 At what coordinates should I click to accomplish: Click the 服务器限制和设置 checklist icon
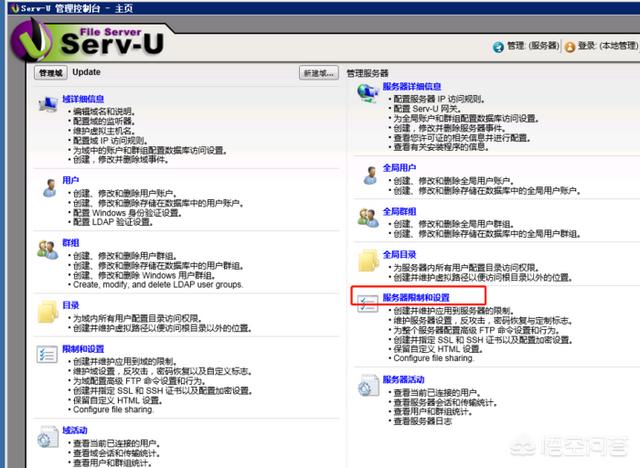pyautogui.click(x=368, y=304)
